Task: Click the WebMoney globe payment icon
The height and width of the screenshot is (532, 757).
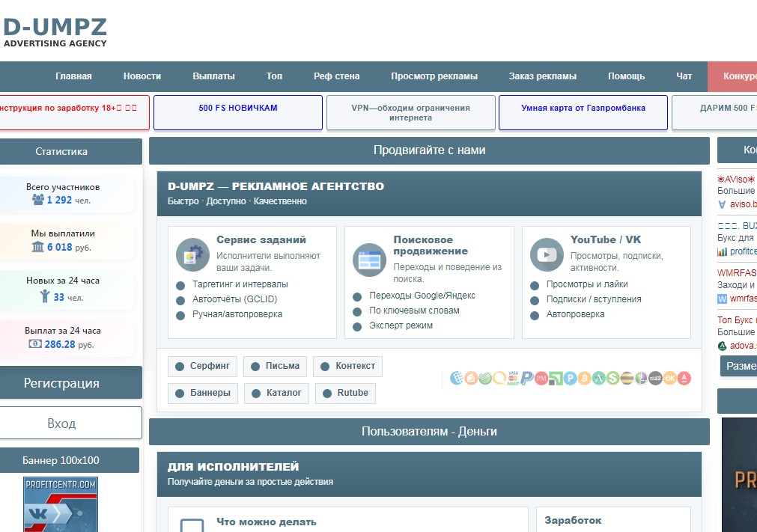Action: pos(456,379)
